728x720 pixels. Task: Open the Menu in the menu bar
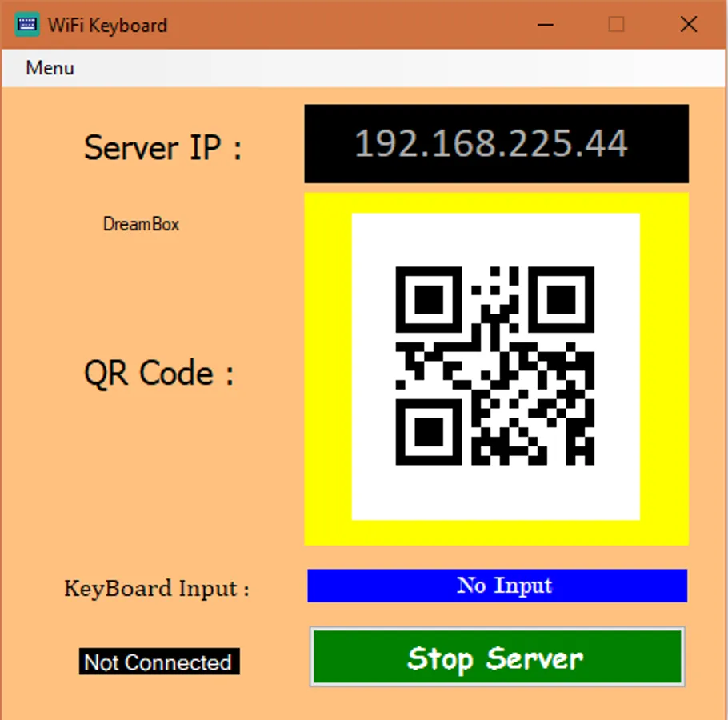(50, 68)
